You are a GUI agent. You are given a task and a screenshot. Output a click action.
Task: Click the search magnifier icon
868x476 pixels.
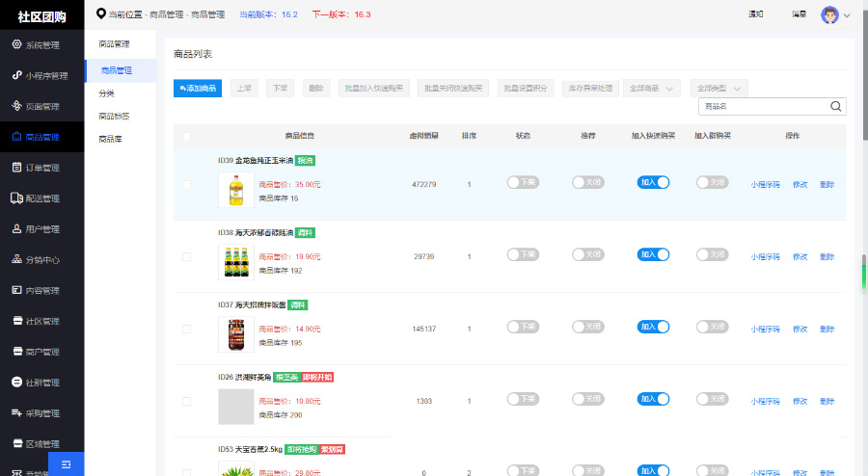pyautogui.click(x=835, y=107)
